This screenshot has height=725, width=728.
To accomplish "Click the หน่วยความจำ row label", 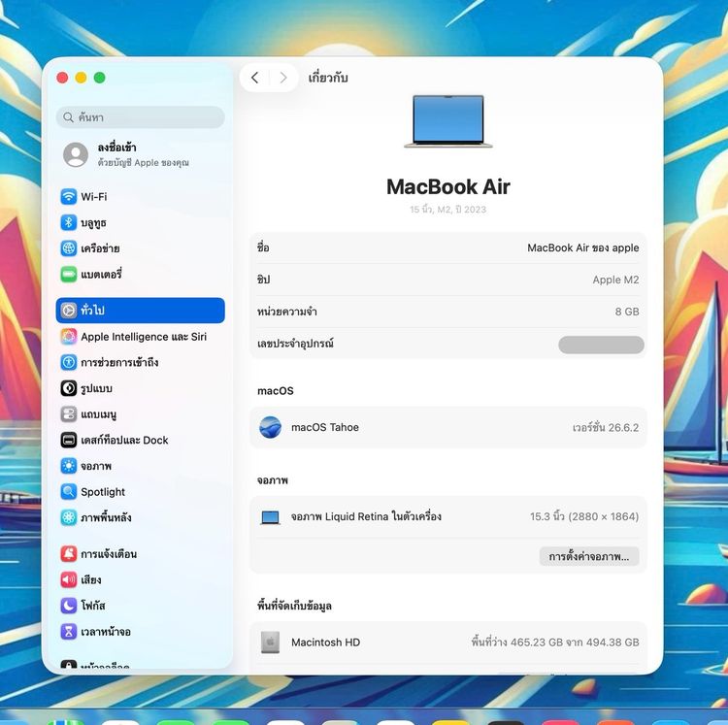I will [287, 312].
